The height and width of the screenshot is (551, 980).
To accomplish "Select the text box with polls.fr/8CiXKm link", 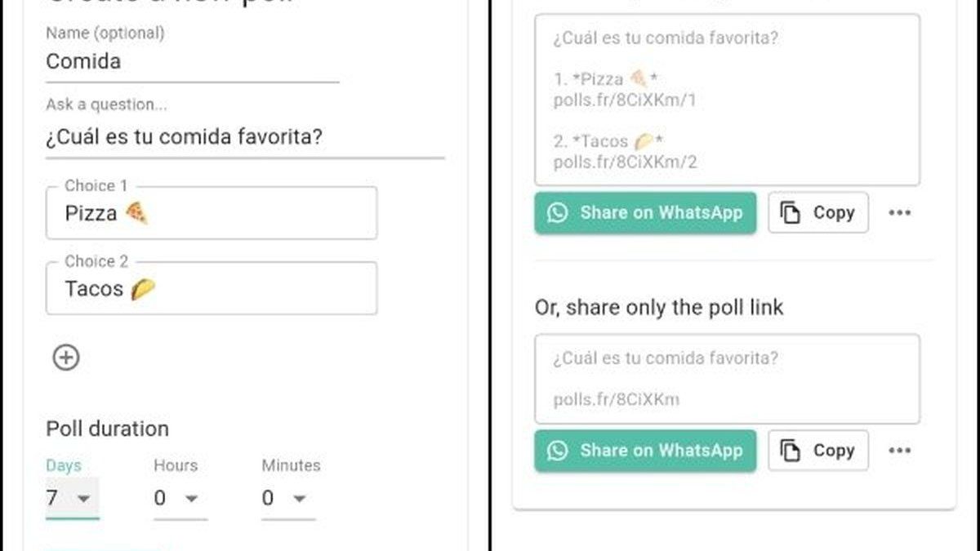I will pos(727,379).
